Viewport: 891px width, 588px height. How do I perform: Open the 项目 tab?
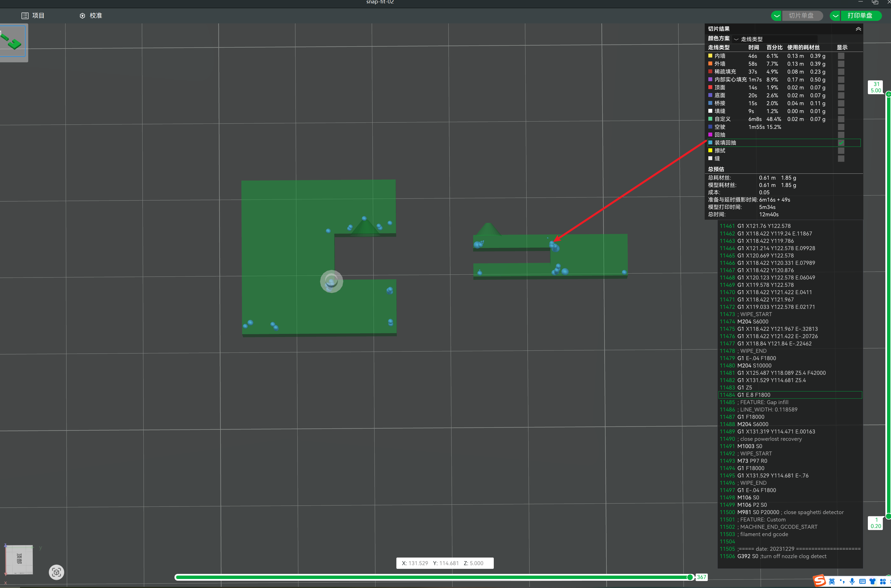tap(38, 16)
